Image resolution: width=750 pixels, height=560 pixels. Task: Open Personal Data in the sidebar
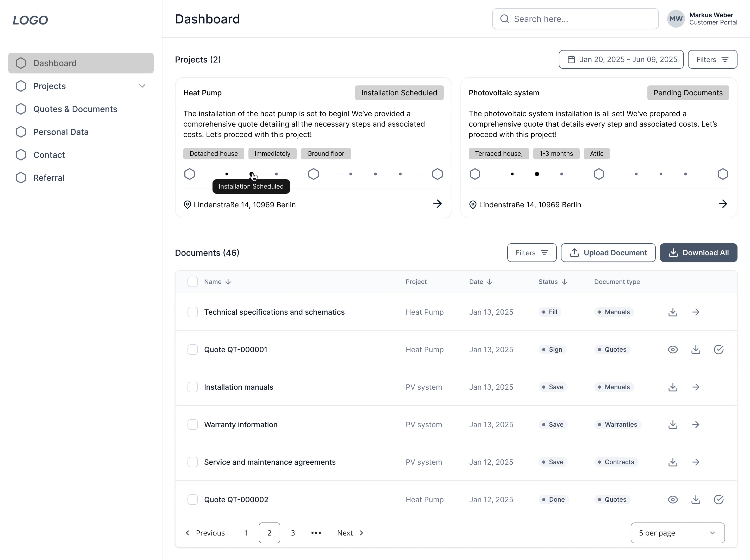81,132
